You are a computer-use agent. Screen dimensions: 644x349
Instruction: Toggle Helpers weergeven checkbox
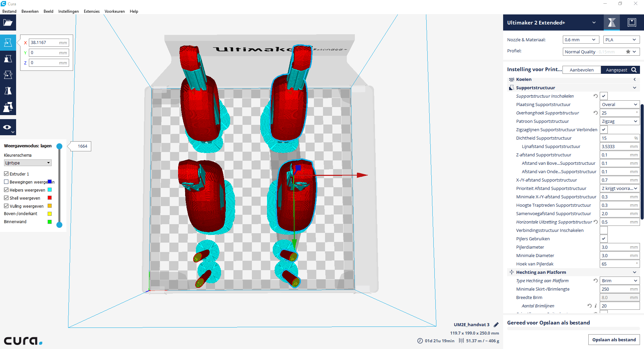tap(6, 190)
